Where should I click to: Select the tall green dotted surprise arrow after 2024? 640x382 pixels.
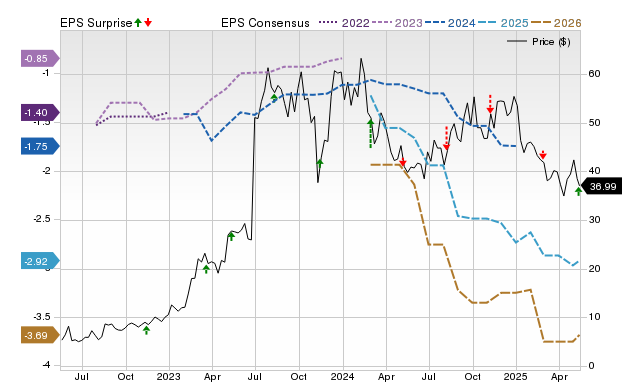click(x=370, y=133)
